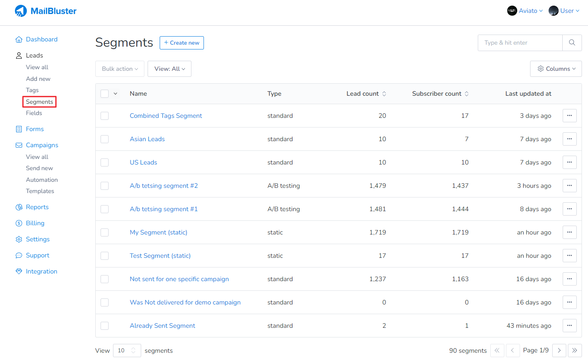Open the Aviato brand dropdown

[525, 11]
